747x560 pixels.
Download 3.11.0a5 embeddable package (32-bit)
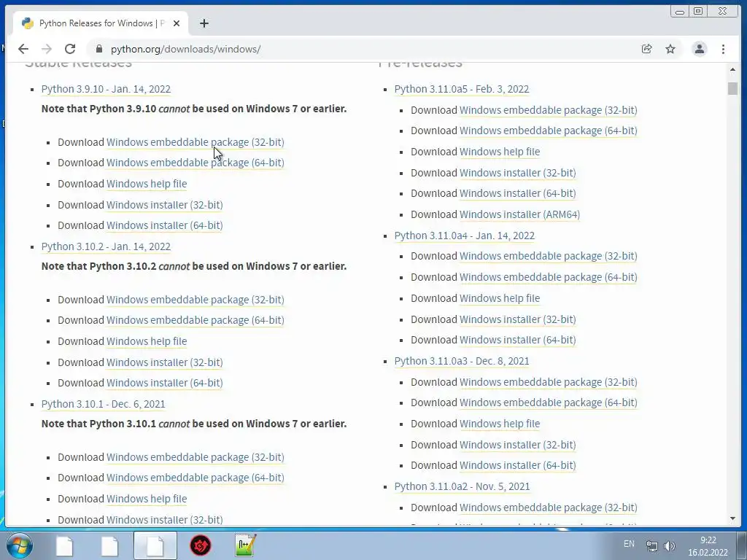point(549,110)
